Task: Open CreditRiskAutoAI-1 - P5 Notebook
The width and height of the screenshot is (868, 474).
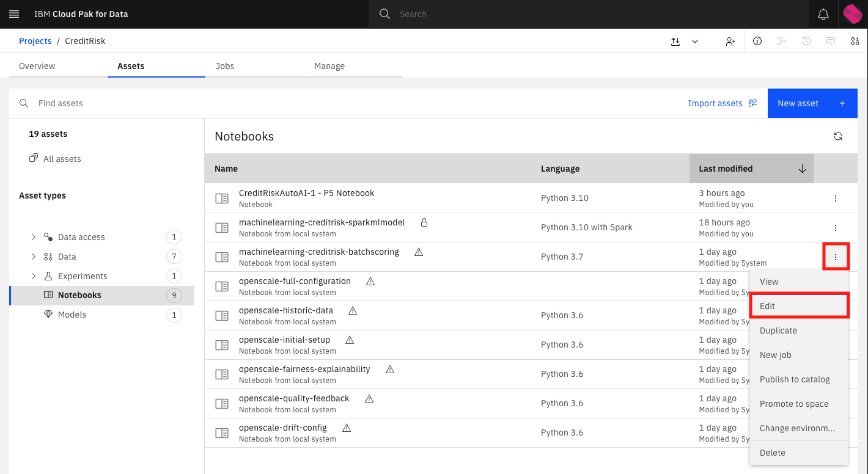Action: pyautogui.click(x=306, y=193)
